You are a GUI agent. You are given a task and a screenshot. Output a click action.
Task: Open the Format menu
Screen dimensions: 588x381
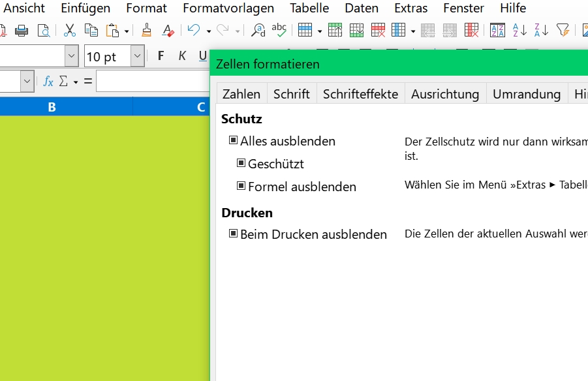(x=146, y=8)
